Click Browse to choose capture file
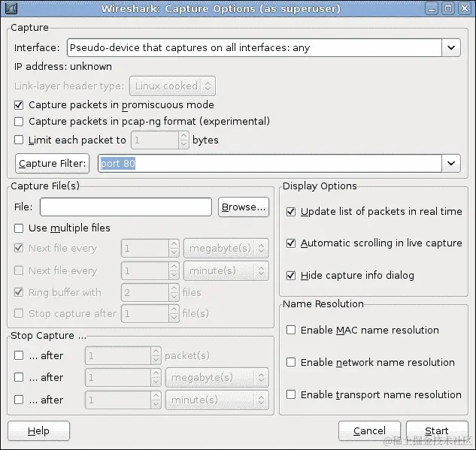 pos(244,207)
